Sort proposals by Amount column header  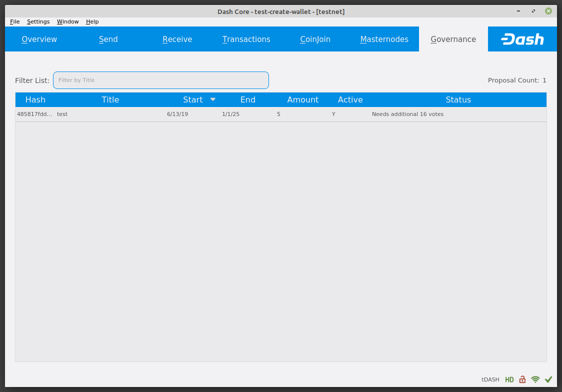(x=302, y=99)
